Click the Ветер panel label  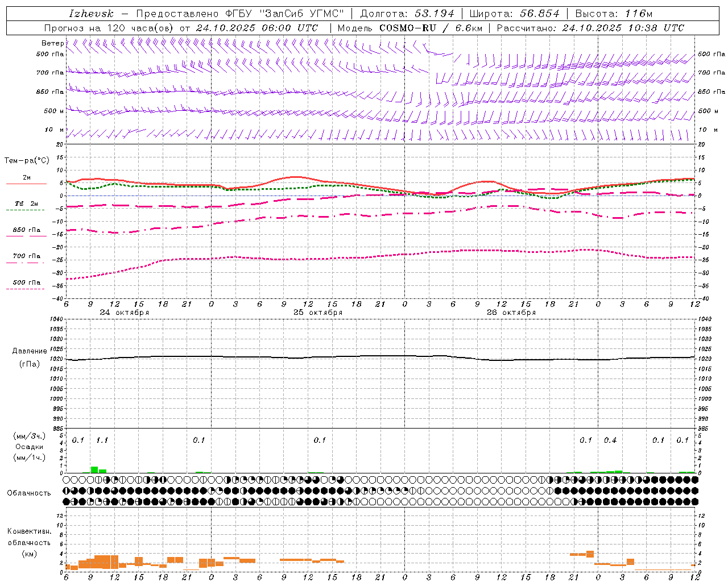tap(52, 43)
